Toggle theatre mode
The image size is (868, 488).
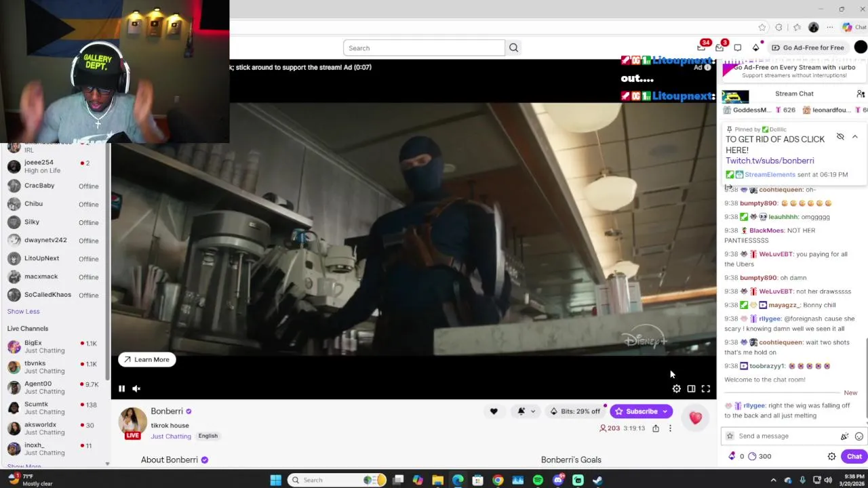(691, 389)
